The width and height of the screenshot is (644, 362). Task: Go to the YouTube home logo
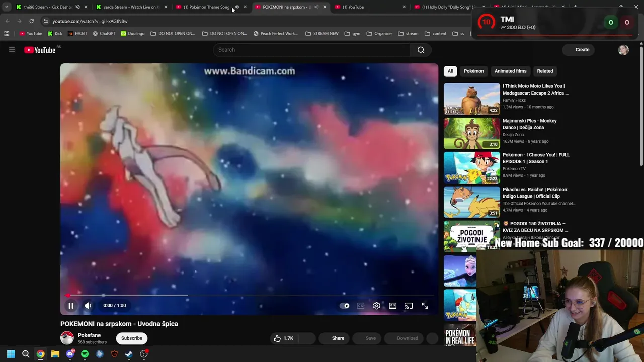coord(40,50)
